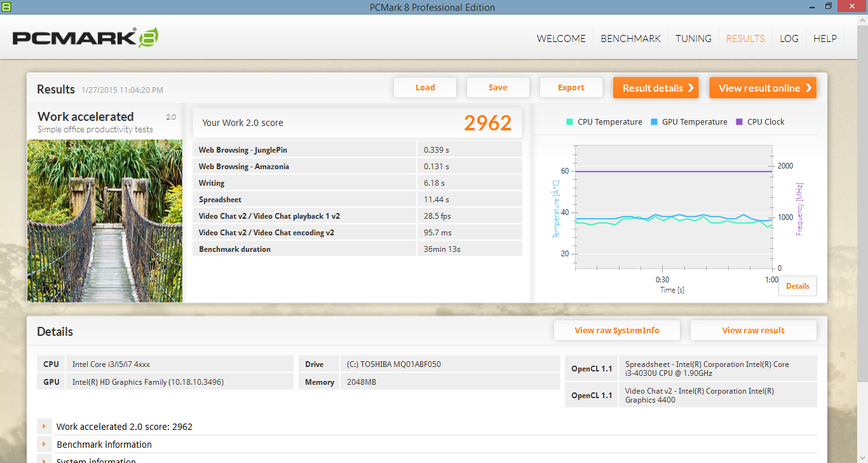Image resolution: width=868 pixels, height=463 pixels.
Task: Click the Video Chat v2 OpenCL device text
Action: [700, 396]
